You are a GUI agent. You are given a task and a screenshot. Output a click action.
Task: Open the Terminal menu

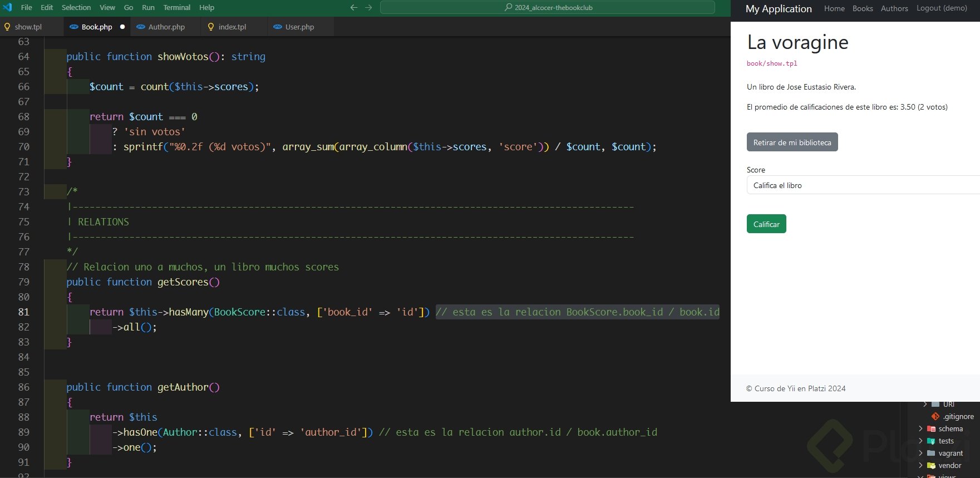click(x=177, y=7)
